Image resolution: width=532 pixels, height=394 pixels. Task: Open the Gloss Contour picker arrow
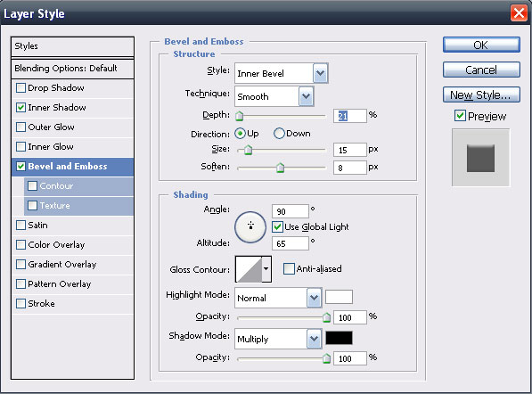coord(266,269)
